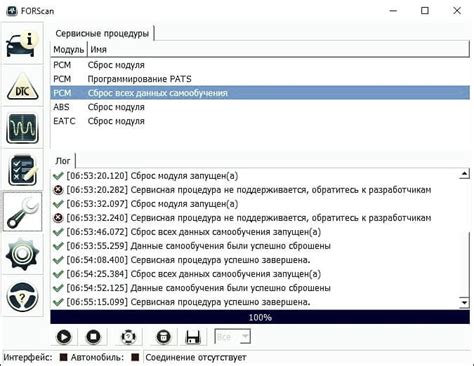
Task: Close the FORScan window
Action: pos(457,11)
